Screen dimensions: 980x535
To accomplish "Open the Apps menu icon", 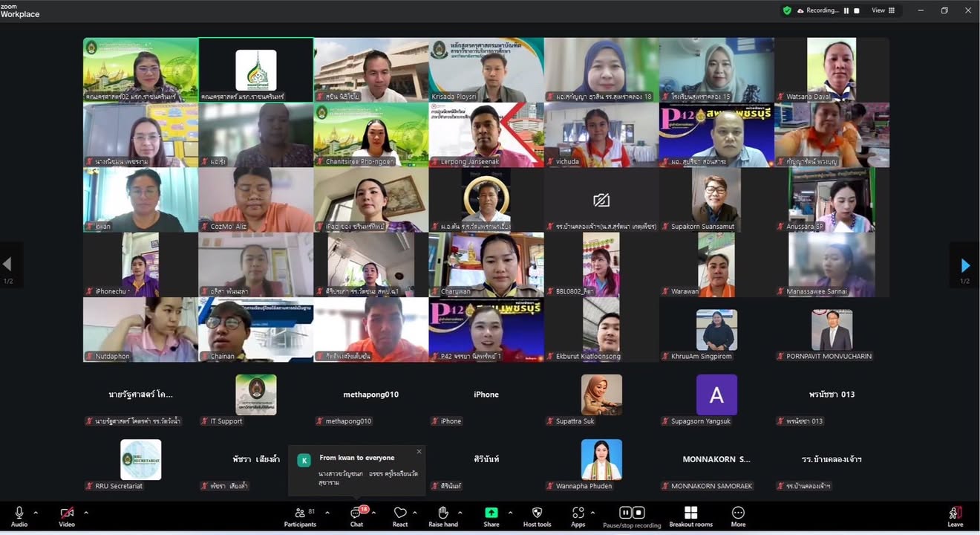I will point(578,517).
